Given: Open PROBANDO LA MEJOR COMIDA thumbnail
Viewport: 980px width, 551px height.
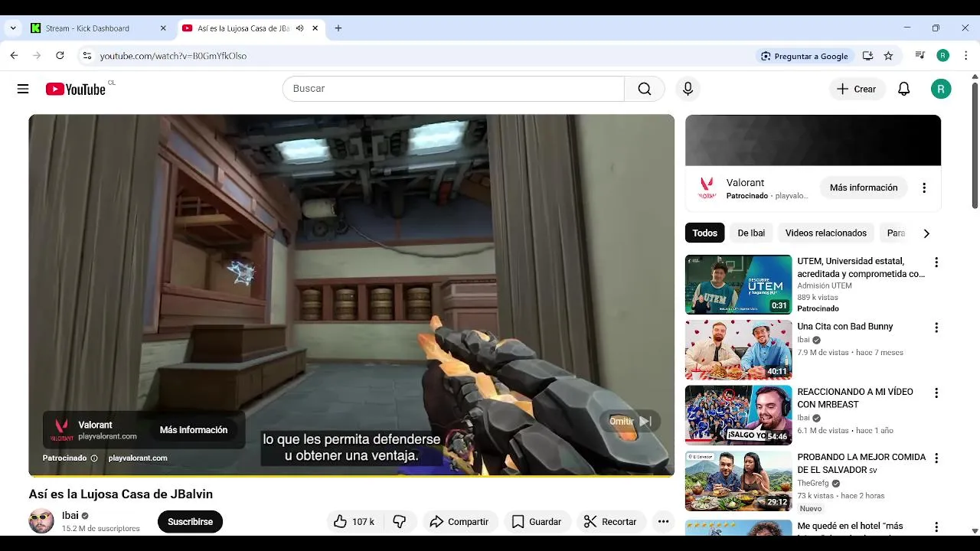Looking at the screenshot, I should click(x=738, y=481).
